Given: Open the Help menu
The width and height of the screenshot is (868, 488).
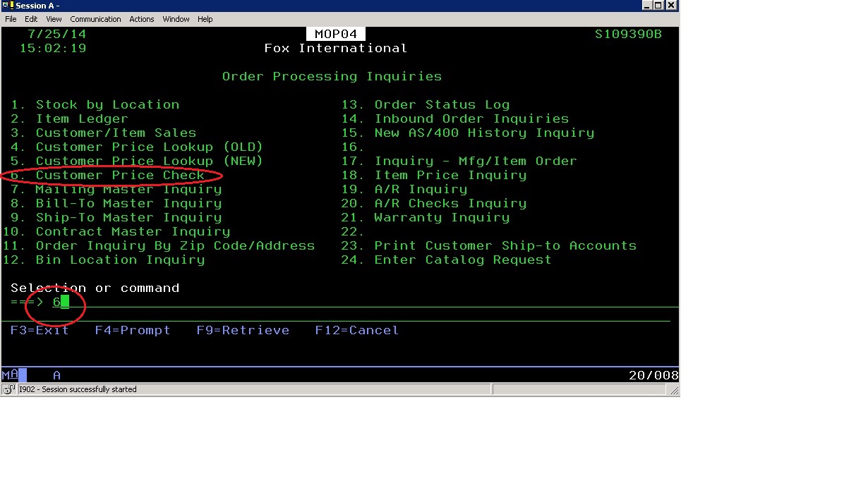Looking at the screenshot, I should [x=205, y=19].
